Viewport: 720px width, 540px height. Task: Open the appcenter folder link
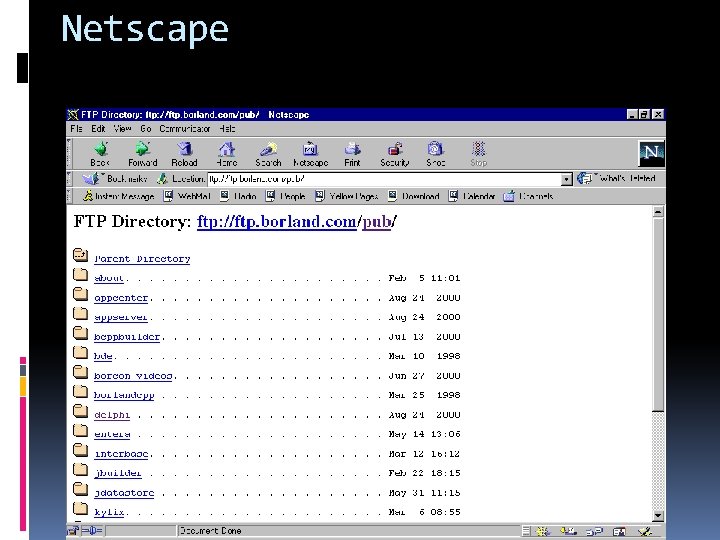121,298
